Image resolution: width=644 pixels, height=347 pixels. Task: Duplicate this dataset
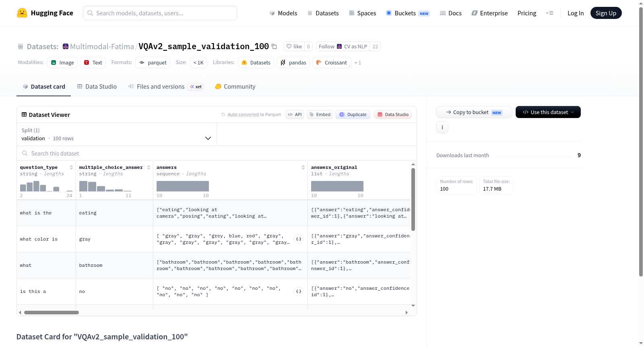coord(353,114)
